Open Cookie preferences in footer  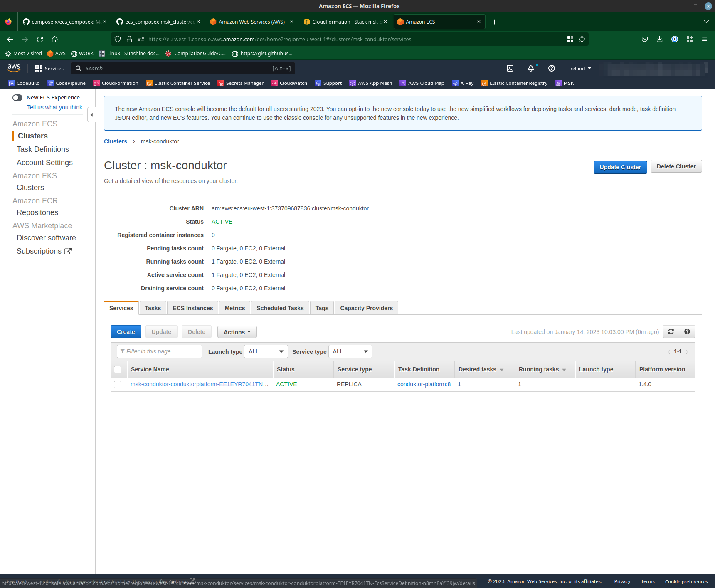point(686,581)
